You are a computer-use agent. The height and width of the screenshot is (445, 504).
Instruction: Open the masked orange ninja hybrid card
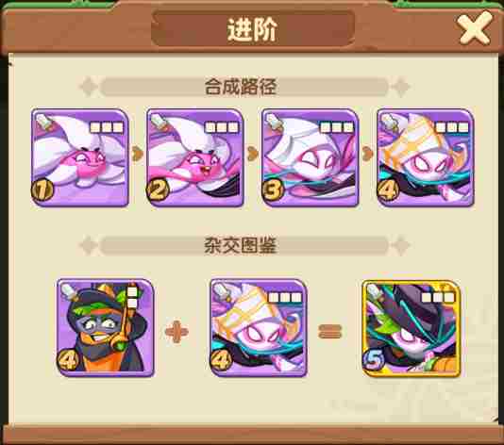pyautogui.click(x=105, y=327)
